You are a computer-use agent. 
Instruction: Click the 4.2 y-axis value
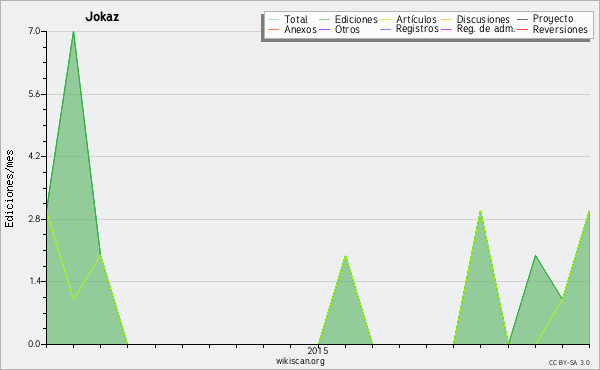point(34,156)
